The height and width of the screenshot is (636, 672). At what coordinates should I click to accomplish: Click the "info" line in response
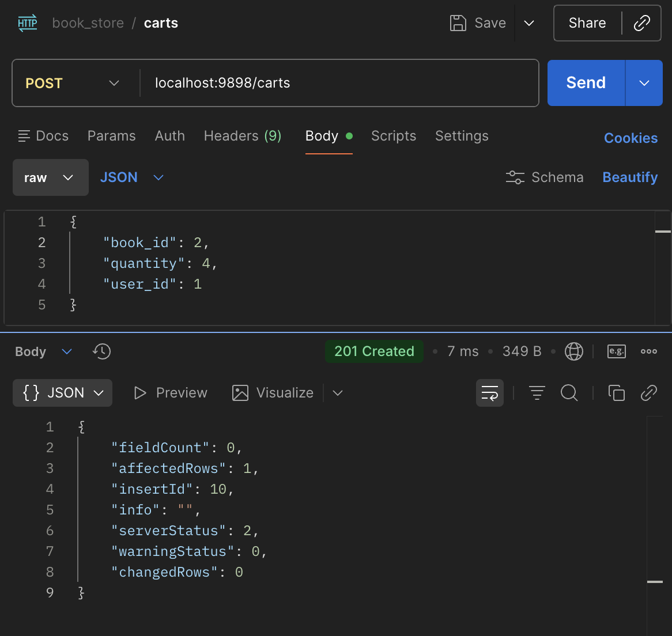coord(156,510)
